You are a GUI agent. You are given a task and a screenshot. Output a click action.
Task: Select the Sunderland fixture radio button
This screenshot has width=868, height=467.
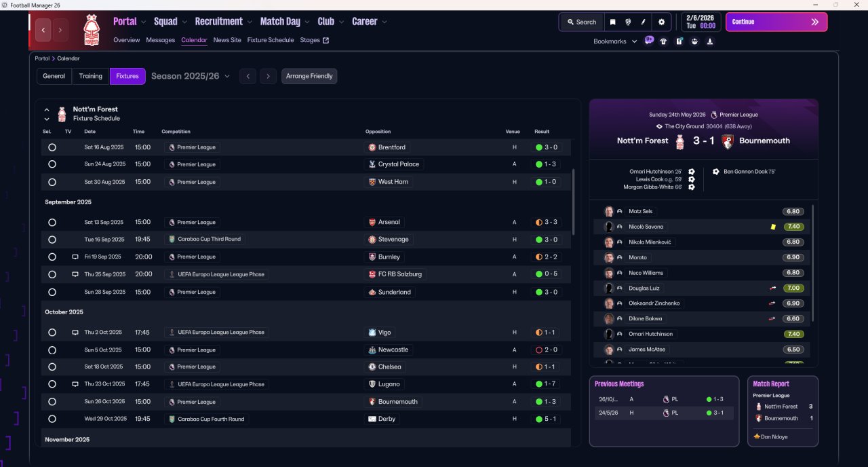52,292
